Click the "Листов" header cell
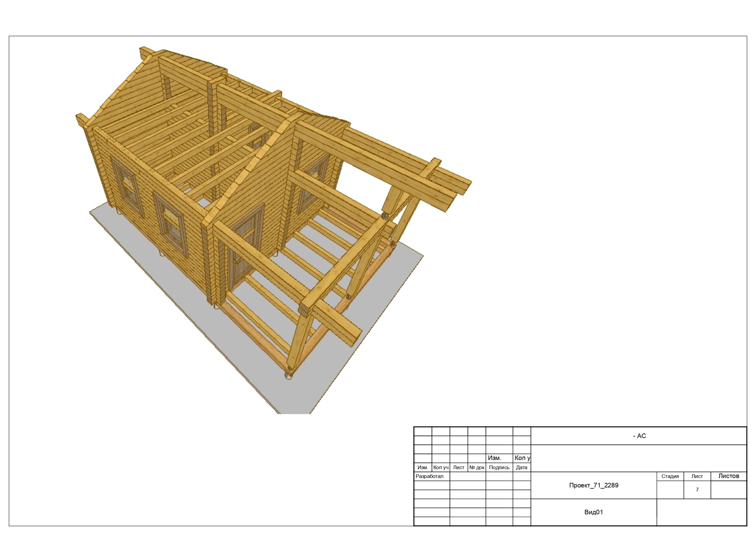Viewport: 756px width, 535px height. 728,476
